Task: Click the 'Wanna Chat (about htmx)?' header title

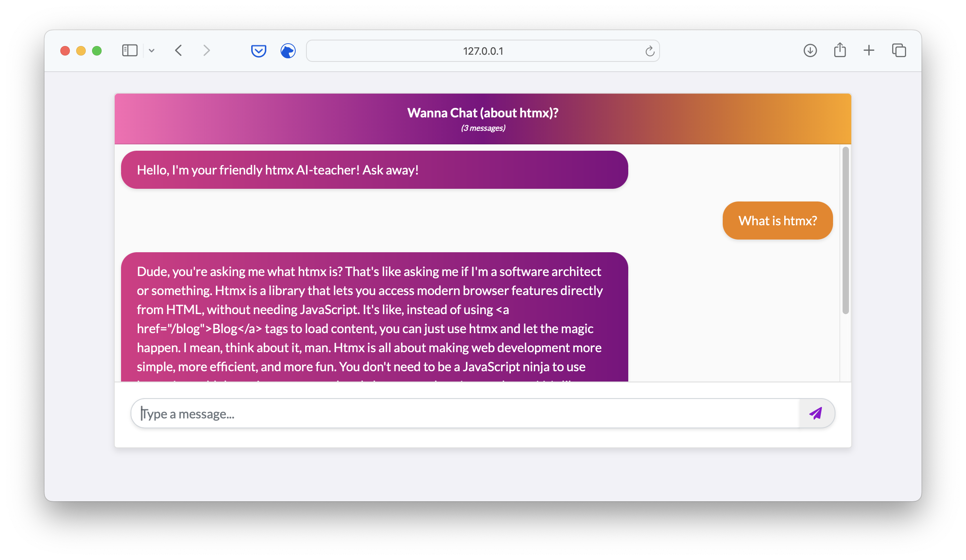Action: tap(483, 113)
